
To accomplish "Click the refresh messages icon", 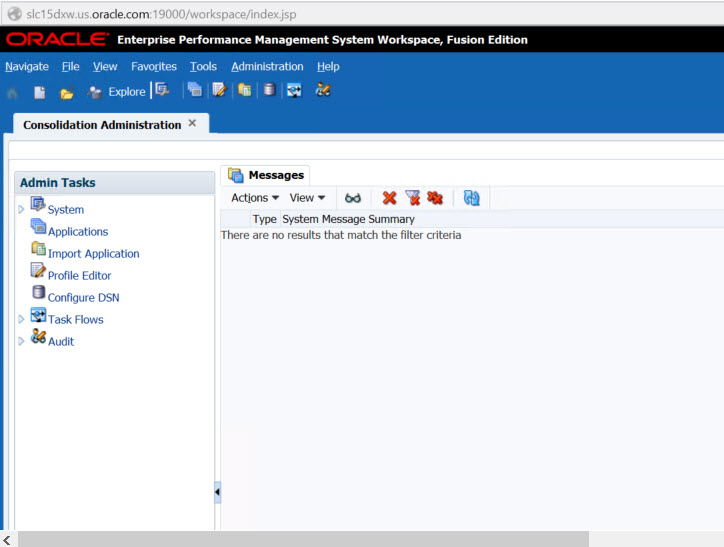I will coord(471,198).
